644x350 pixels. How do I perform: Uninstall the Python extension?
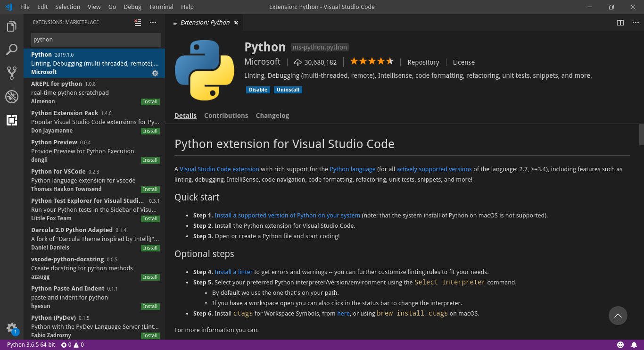[288, 90]
